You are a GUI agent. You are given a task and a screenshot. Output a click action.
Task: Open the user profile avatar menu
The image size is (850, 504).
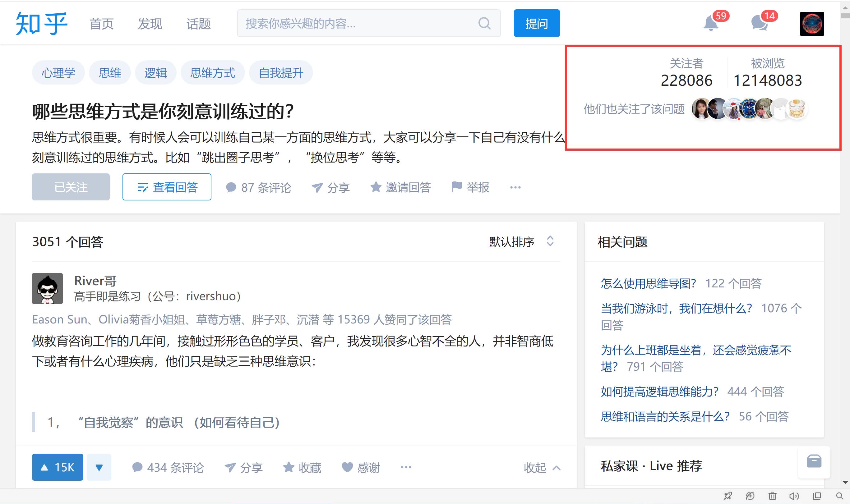coord(812,24)
